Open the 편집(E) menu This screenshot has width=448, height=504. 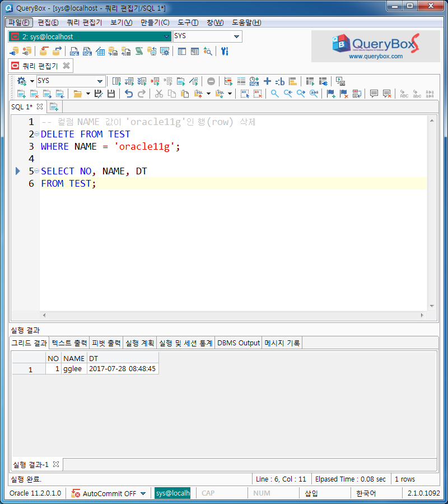click(x=48, y=22)
